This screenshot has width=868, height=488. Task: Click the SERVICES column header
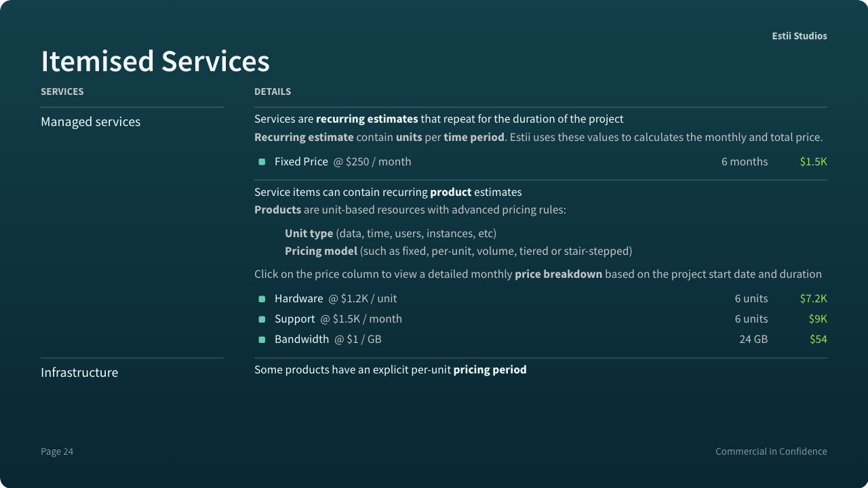tap(62, 91)
